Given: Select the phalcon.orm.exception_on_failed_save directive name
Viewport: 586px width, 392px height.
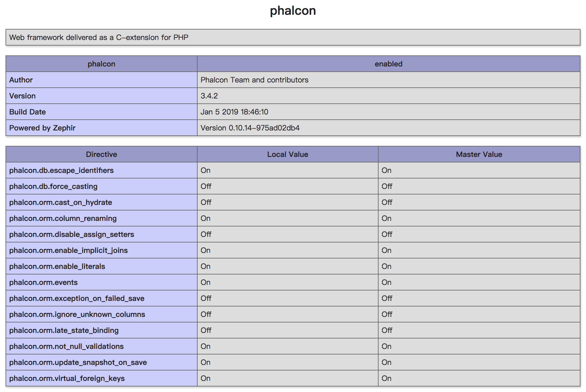Looking at the screenshot, I should click(x=77, y=298).
